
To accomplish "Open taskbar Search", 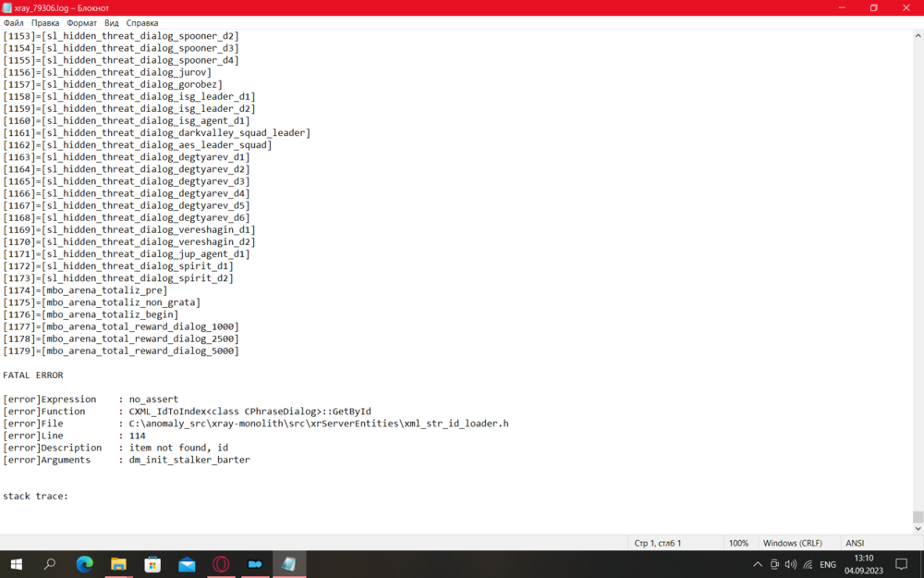I will (50, 564).
